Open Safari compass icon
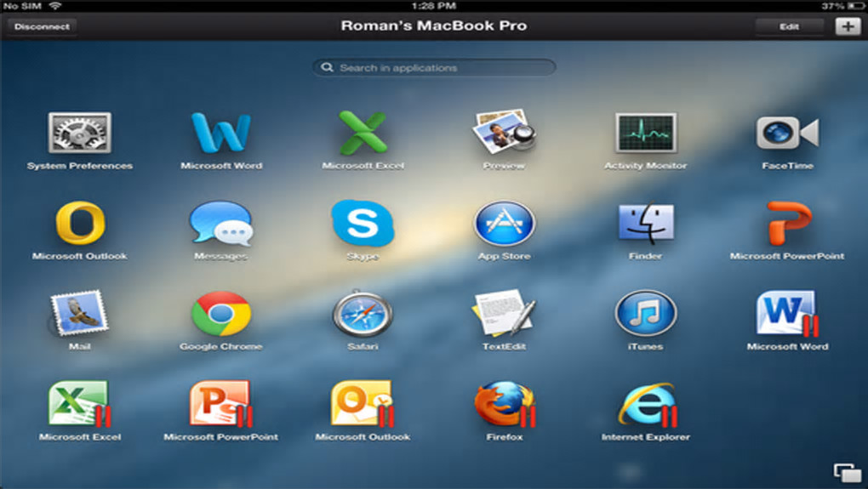868x489 pixels. pos(363,314)
